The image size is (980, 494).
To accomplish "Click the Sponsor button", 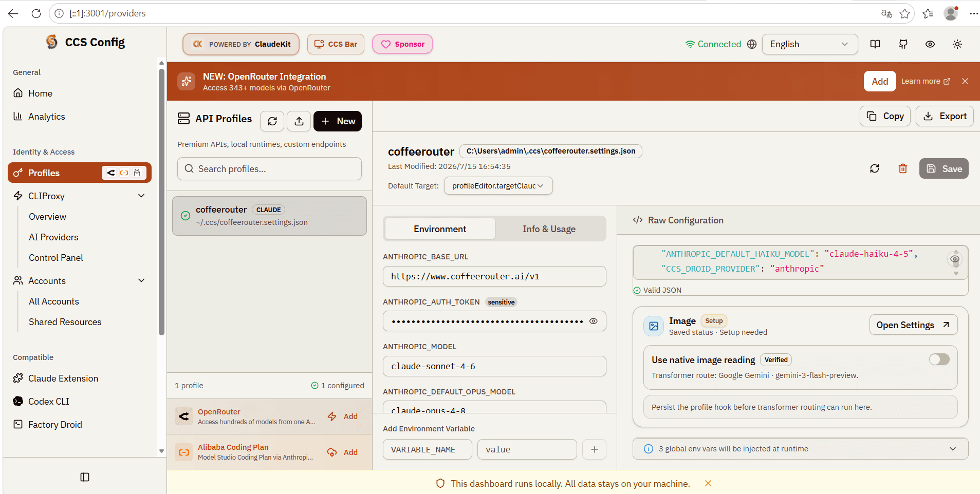I will pos(402,44).
